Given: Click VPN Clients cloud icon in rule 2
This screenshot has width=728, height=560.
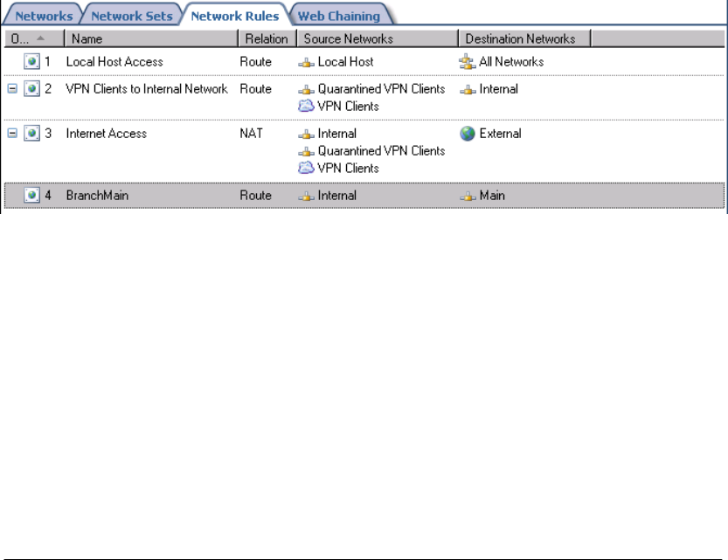Looking at the screenshot, I should click(x=307, y=106).
